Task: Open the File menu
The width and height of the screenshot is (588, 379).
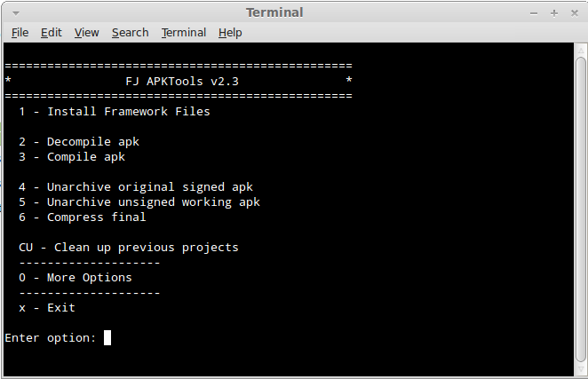Action: [20, 33]
